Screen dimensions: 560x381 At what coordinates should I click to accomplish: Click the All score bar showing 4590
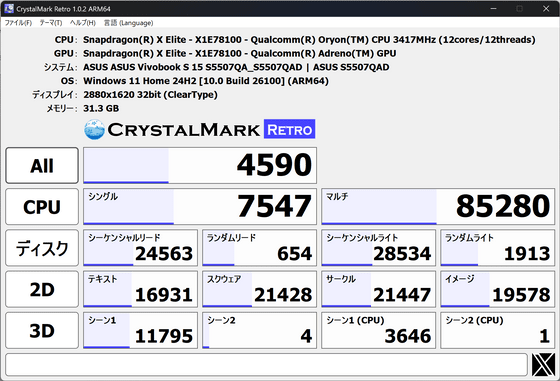pos(200,165)
